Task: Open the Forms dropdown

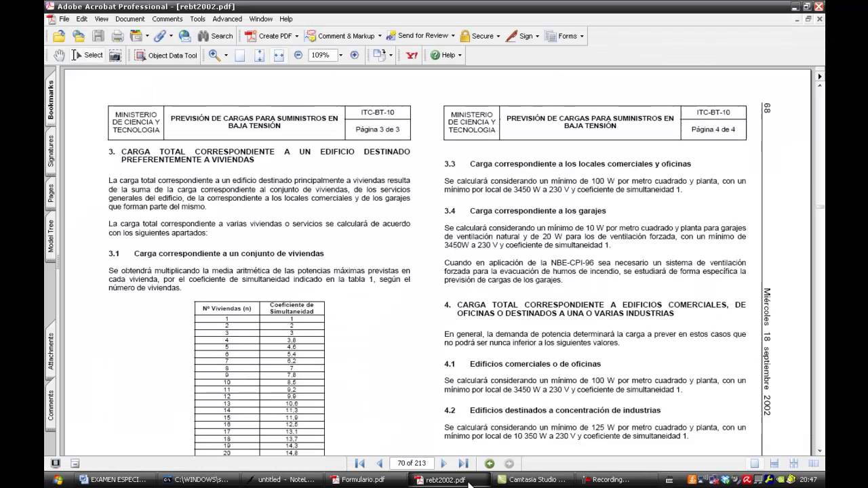Action: 564,36
